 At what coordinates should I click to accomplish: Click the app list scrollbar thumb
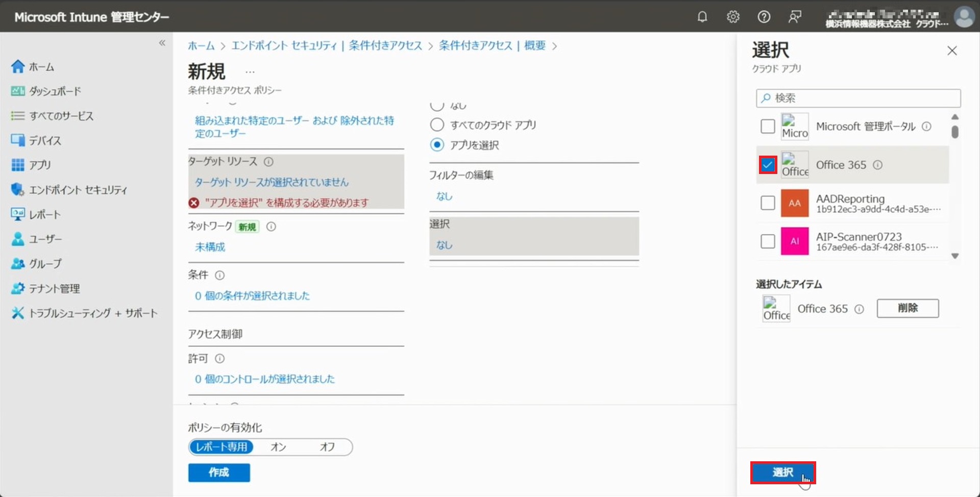955,132
